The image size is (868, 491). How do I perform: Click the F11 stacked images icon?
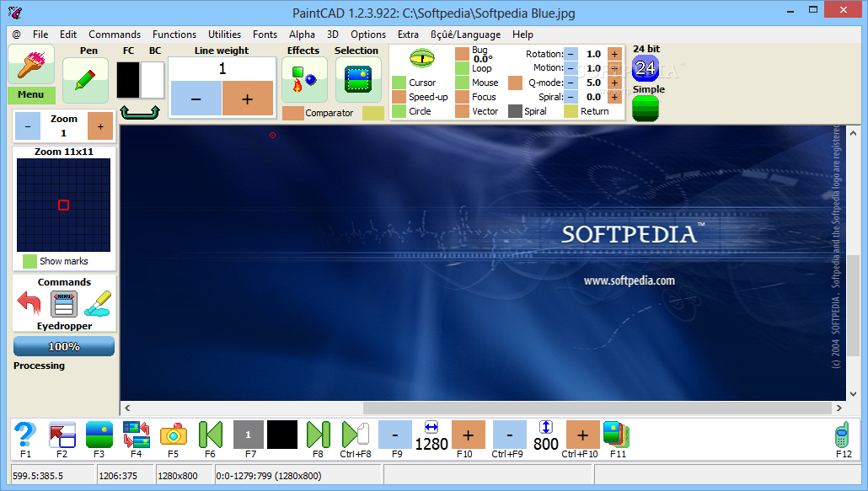[x=617, y=435]
